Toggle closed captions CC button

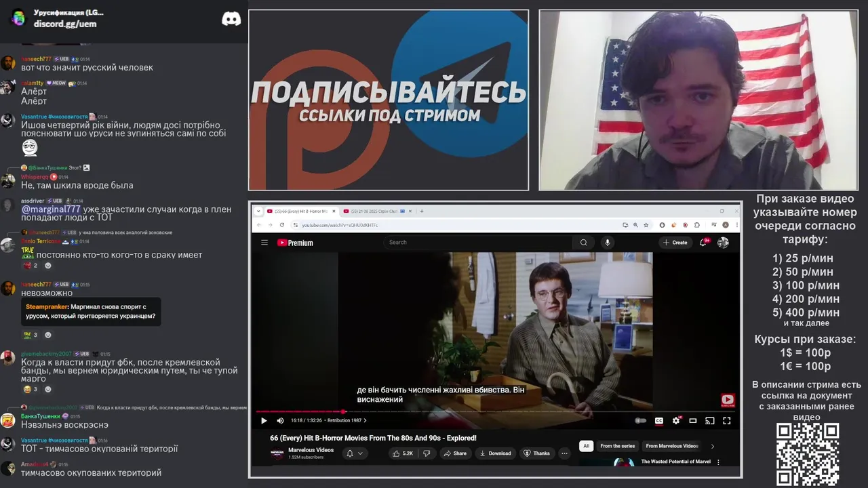coord(658,420)
